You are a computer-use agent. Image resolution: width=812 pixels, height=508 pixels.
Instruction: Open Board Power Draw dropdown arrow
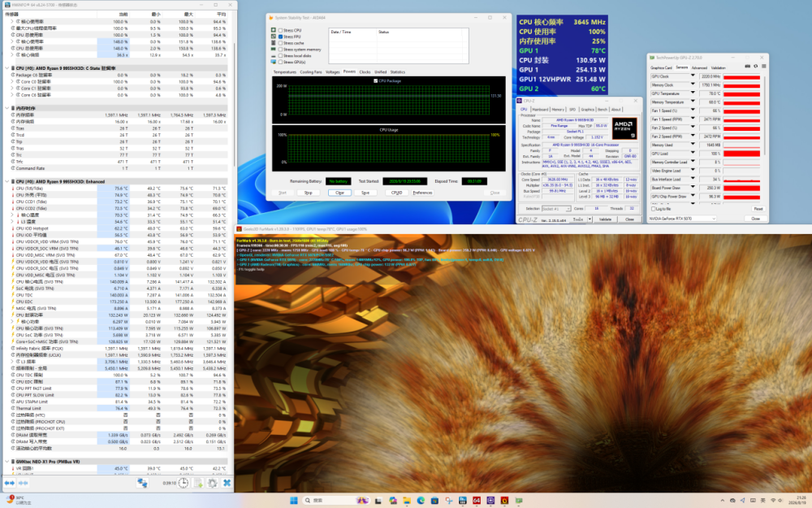coord(693,188)
